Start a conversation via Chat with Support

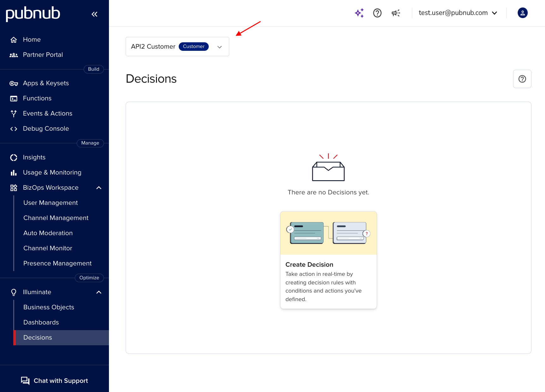point(54,381)
